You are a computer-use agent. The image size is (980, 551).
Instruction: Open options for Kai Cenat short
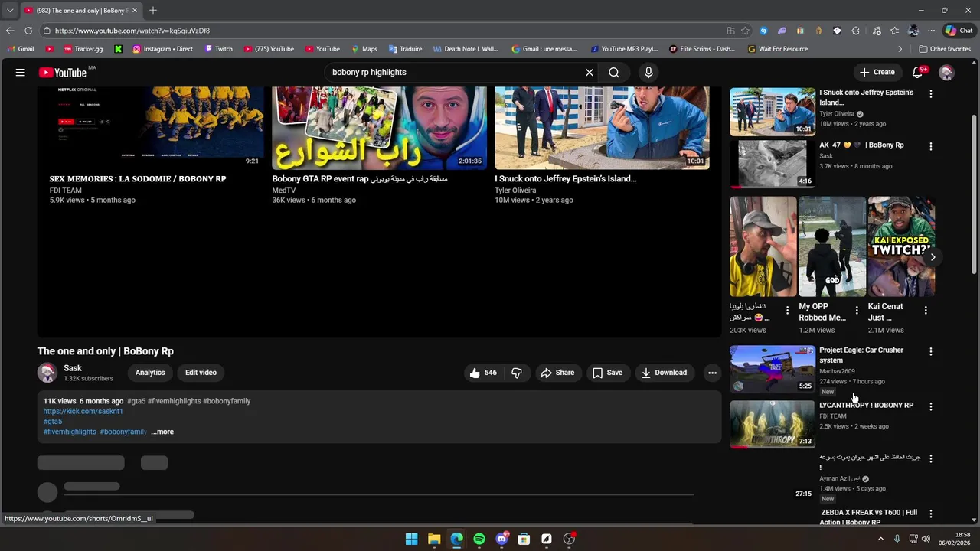926,310
